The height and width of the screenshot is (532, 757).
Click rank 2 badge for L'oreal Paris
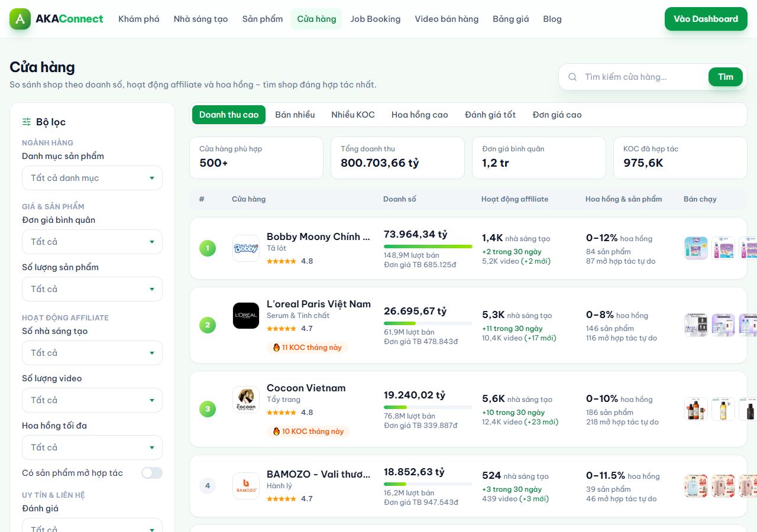click(208, 325)
